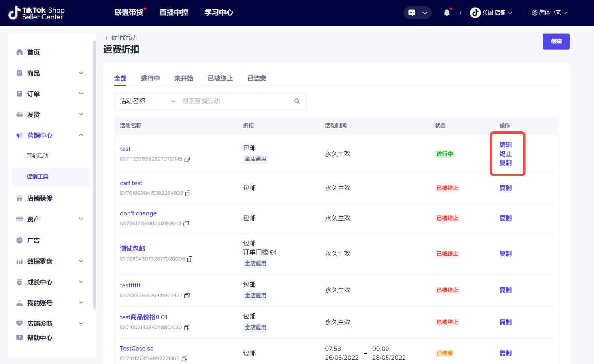Click the 店铺诊断 shield icon
Image resolution: width=594 pixels, height=364 pixels.
click(19, 323)
